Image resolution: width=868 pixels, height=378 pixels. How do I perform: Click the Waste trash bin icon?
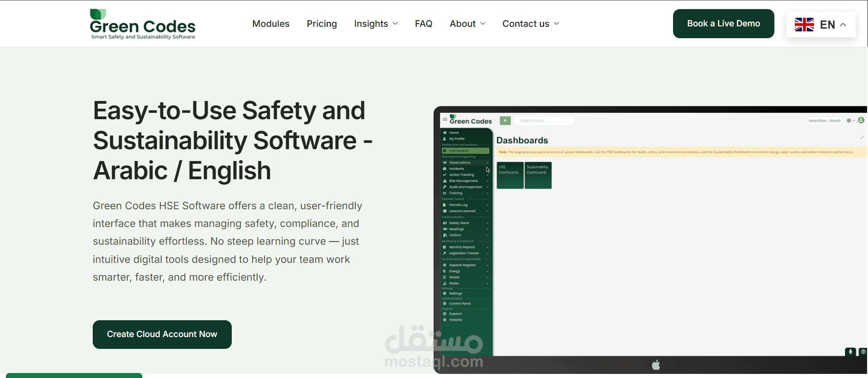coord(445,277)
